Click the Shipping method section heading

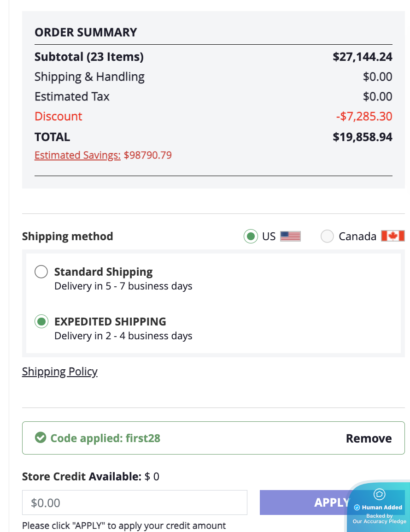click(x=67, y=236)
